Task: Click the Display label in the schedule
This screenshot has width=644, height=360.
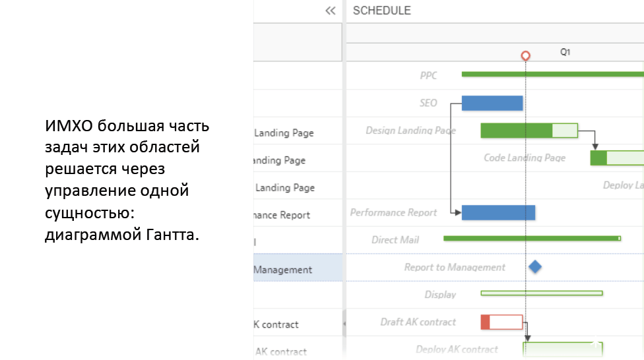Action: (440, 295)
